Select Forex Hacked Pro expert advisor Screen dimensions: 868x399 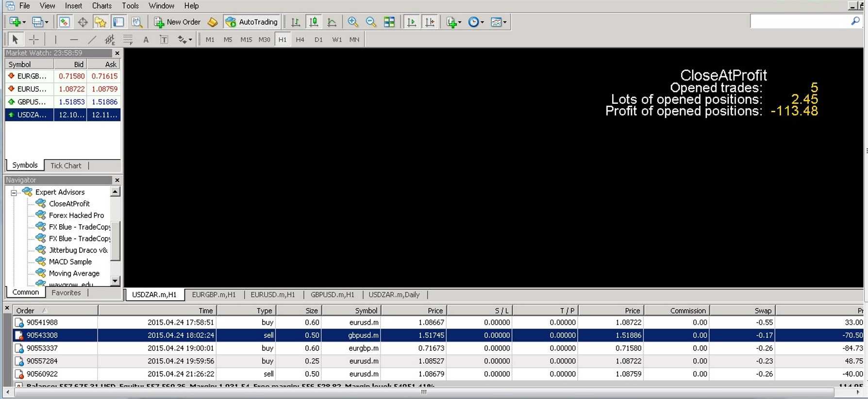click(76, 216)
